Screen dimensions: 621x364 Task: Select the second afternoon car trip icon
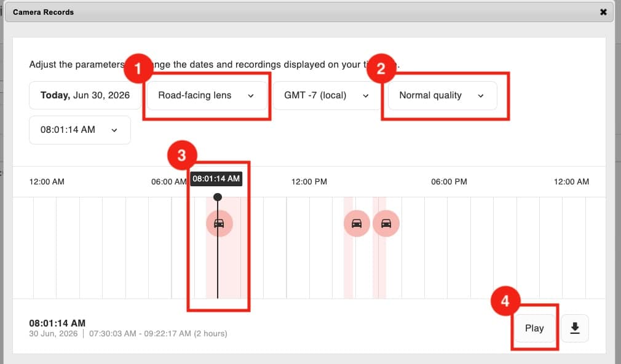click(386, 223)
